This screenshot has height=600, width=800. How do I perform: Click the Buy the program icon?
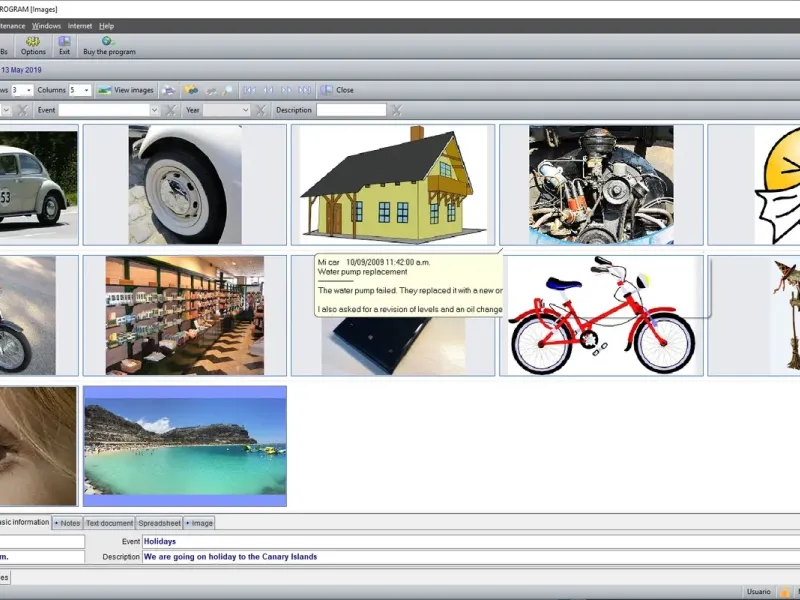tap(109, 46)
